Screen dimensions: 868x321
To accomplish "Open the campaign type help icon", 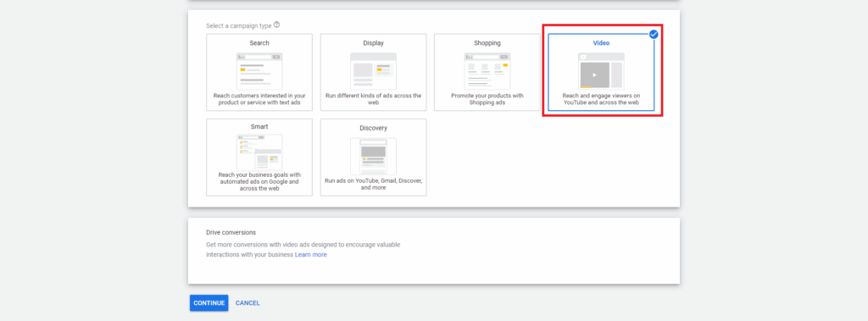I will [277, 25].
